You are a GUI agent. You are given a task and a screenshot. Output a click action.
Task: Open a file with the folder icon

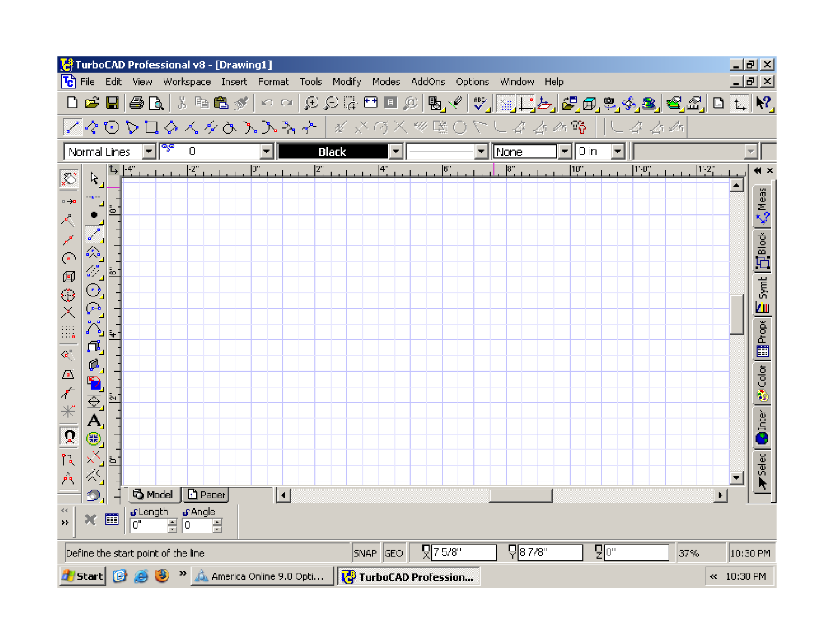click(92, 103)
